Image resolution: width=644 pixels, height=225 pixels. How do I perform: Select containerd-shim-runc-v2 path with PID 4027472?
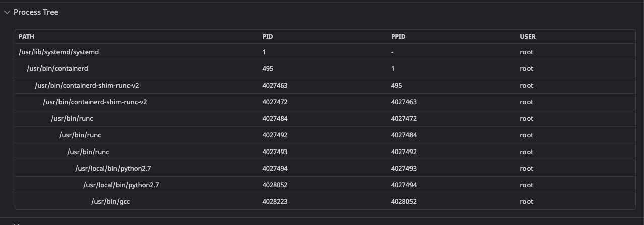95,102
